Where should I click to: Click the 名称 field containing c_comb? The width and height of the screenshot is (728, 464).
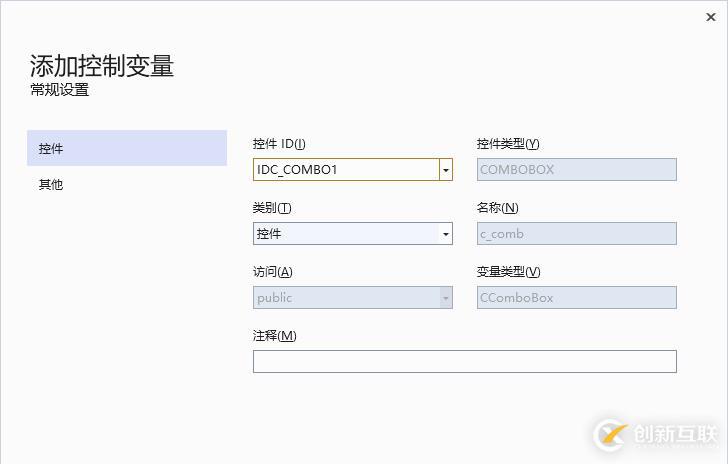click(576, 234)
